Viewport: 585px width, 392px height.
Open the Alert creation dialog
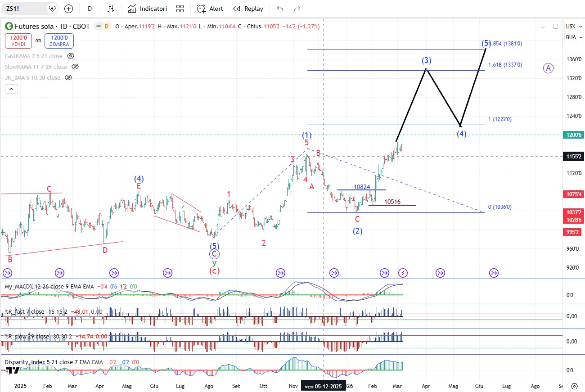[210, 9]
